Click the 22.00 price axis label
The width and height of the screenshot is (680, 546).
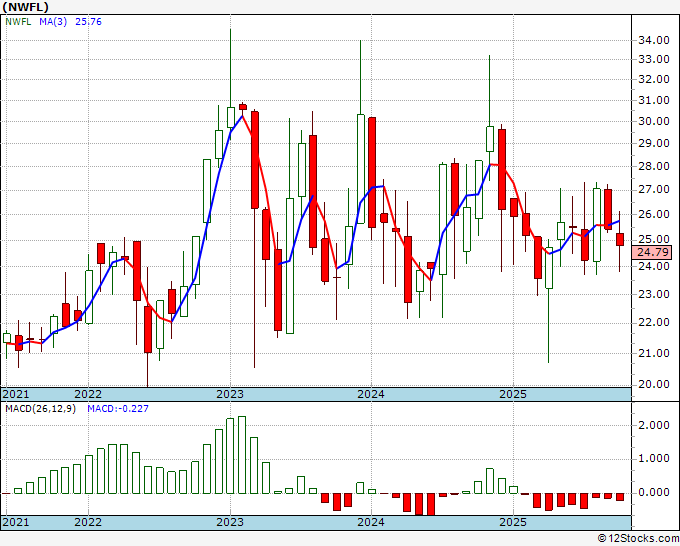(654, 323)
